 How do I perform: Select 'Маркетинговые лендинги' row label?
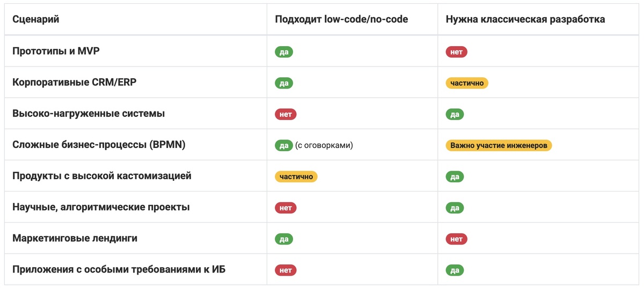pyautogui.click(x=75, y=238)
